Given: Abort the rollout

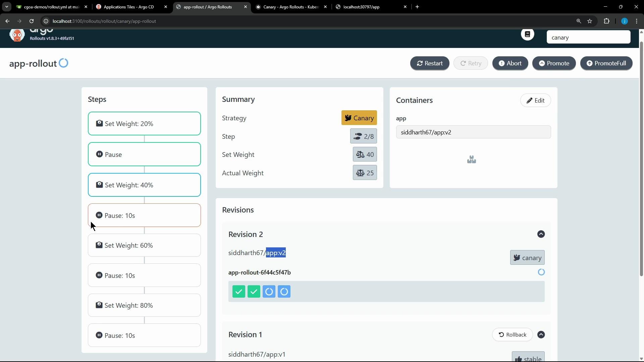Looking at the screenshot, I should pos(510,63).
